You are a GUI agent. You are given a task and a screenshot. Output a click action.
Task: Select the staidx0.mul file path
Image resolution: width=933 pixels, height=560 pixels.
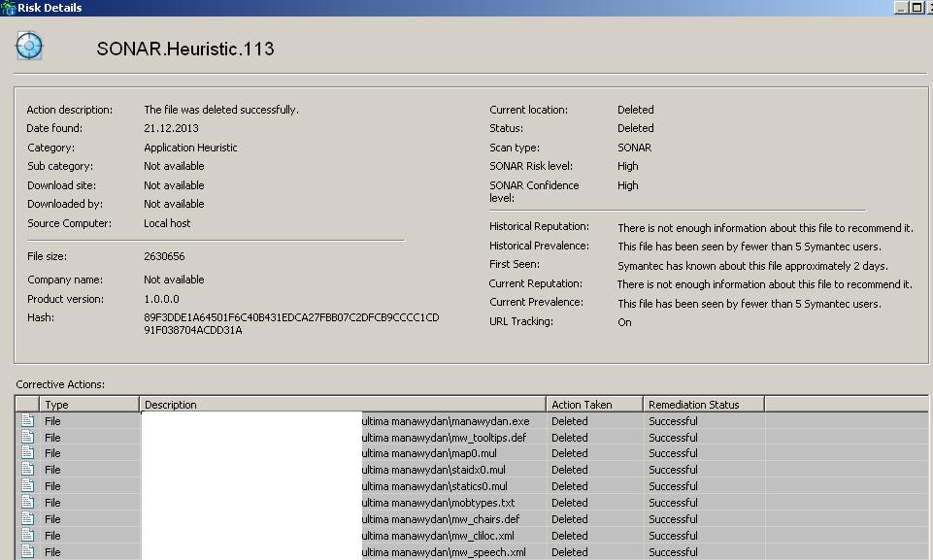click(434, 470)
